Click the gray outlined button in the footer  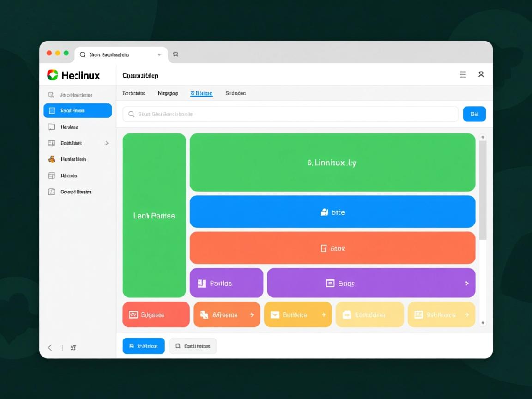pyautogui.click(x=193, y=346)
